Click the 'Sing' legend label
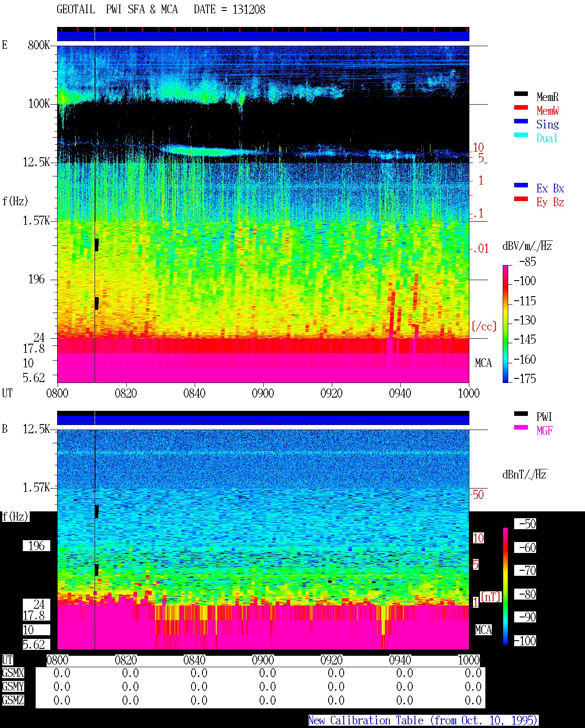The height and width of the screenshot is (728, 585). tap(548, 124)
